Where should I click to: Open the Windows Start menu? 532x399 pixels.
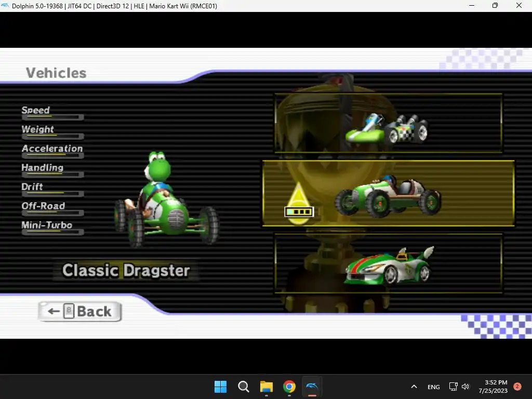coord(220,387)
